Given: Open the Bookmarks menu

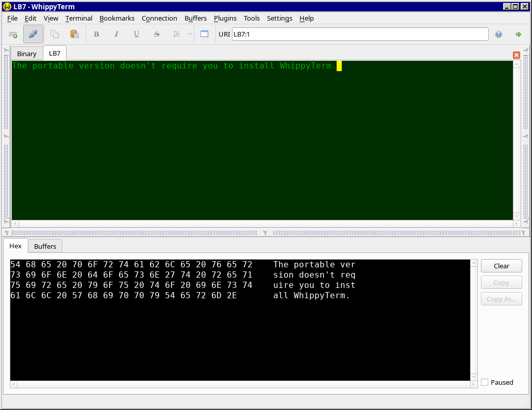Looking at the screenshot, I should point(117,18).
